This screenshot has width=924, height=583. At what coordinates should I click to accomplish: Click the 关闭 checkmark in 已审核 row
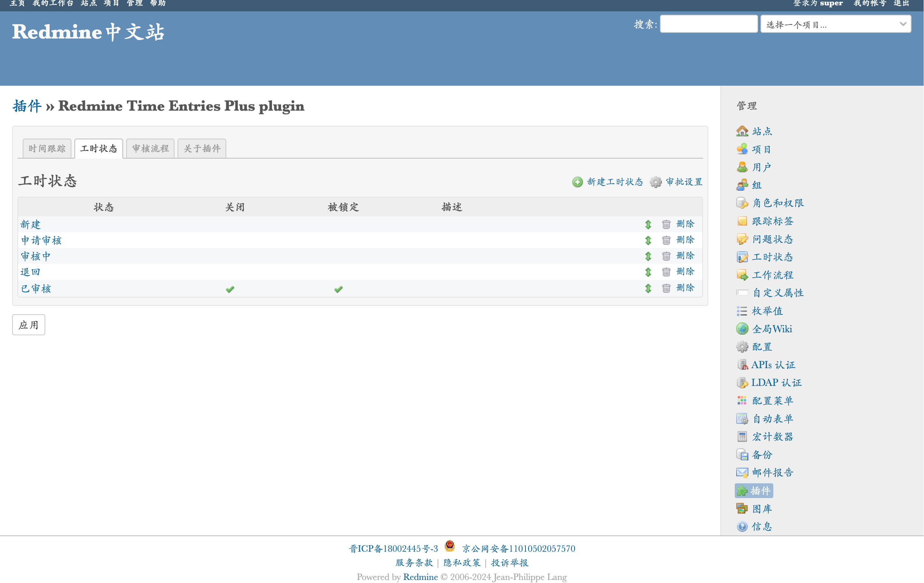[x=230, y=289]
